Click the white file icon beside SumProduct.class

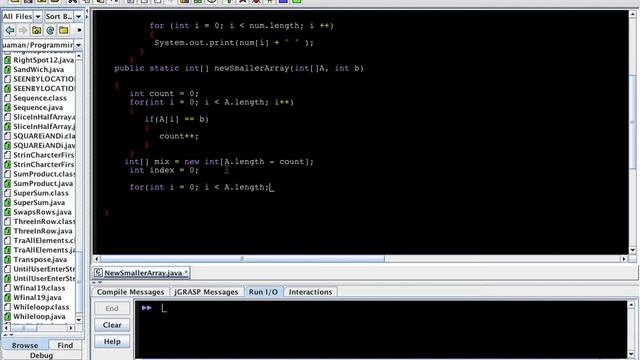pyautogui.click(x=7, y=174)
